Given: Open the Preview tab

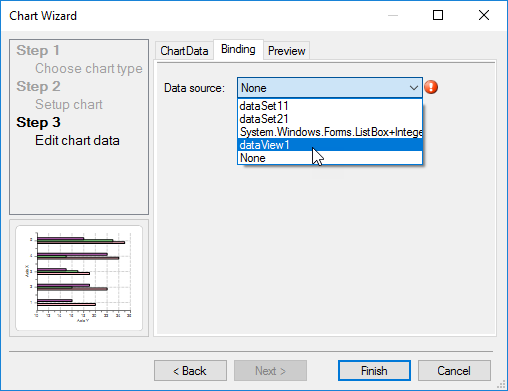Looking at the screenshot, I should coord(287,51).
